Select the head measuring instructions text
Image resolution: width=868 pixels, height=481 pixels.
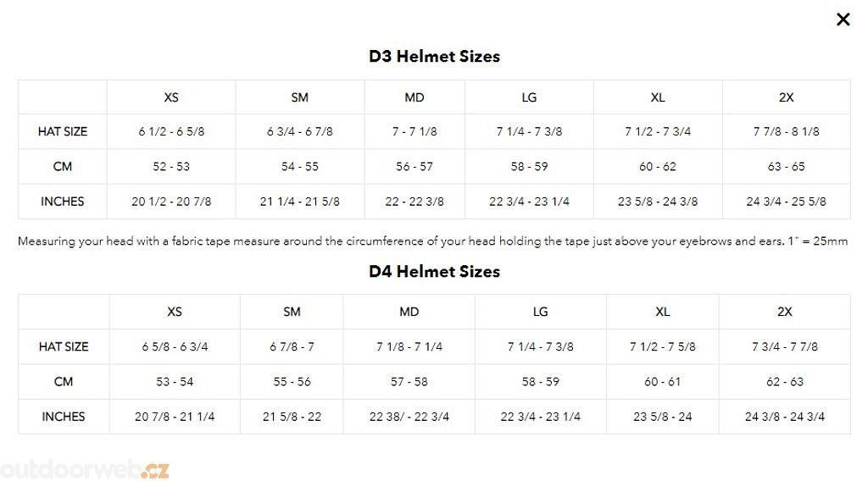pos(432,241)
